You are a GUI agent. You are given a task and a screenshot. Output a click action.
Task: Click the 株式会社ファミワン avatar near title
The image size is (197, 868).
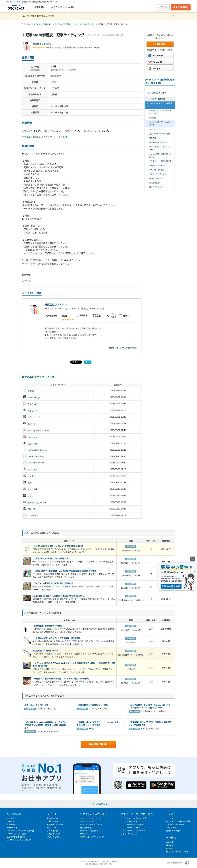26,46
